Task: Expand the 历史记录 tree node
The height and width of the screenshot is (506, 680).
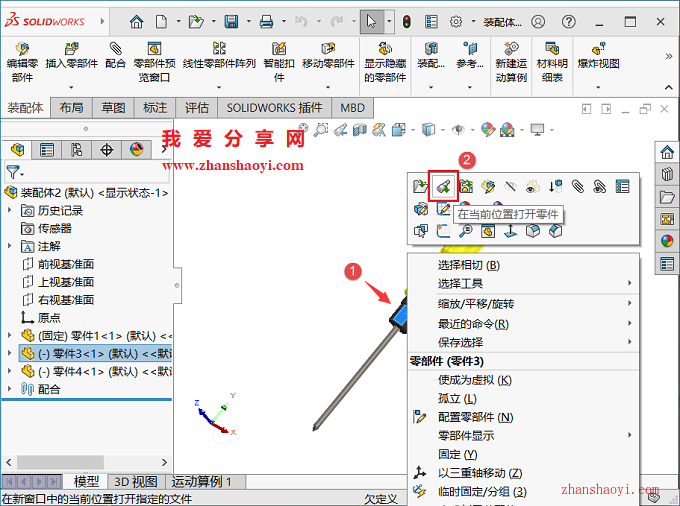Action: pyautogui.click(x=10, y=210)
